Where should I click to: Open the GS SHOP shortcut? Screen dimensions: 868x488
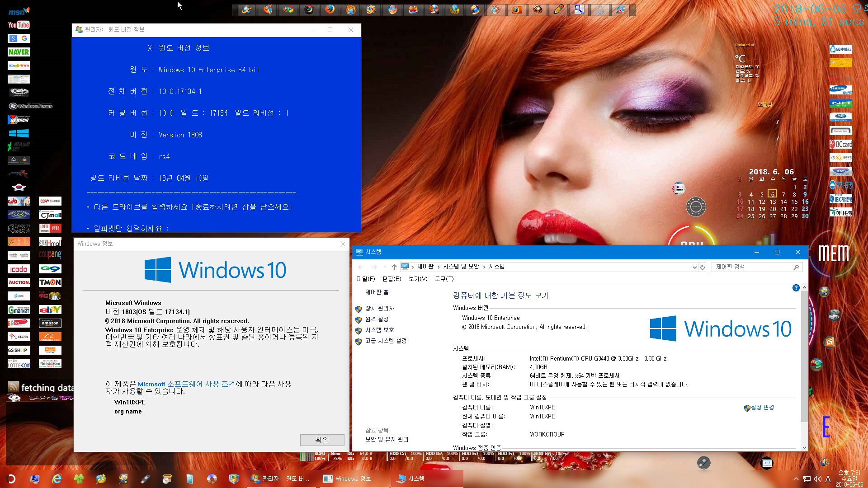19,350
